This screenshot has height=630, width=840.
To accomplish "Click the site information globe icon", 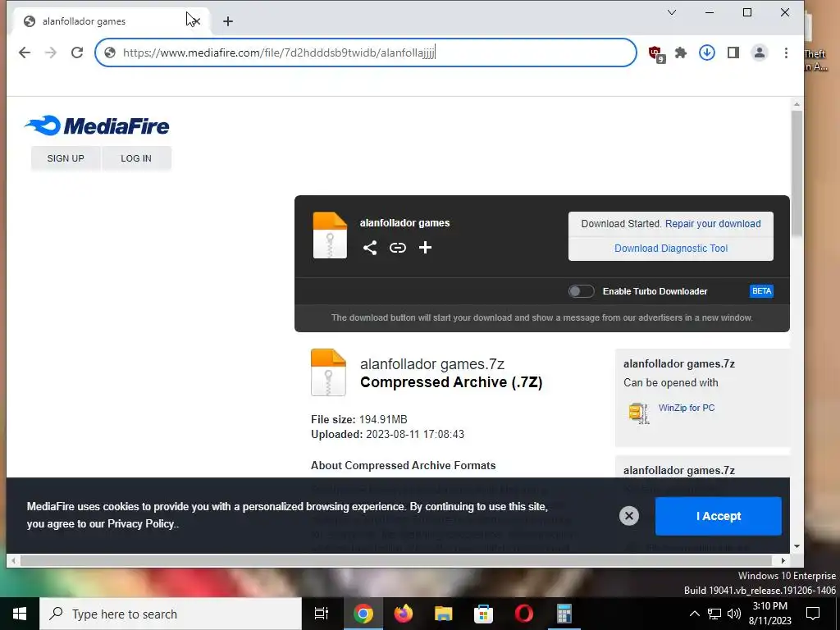I will pyautogui.click(x=110, y=52).
